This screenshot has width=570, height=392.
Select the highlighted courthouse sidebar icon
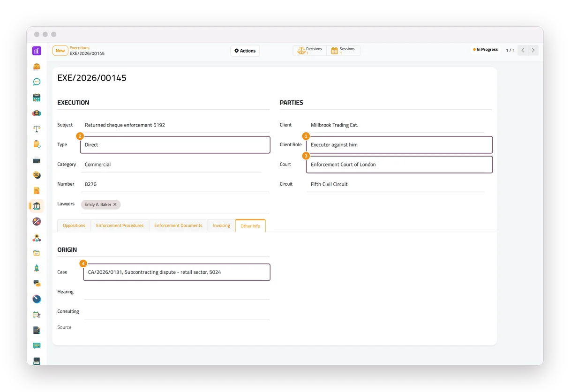click(37, 206)
